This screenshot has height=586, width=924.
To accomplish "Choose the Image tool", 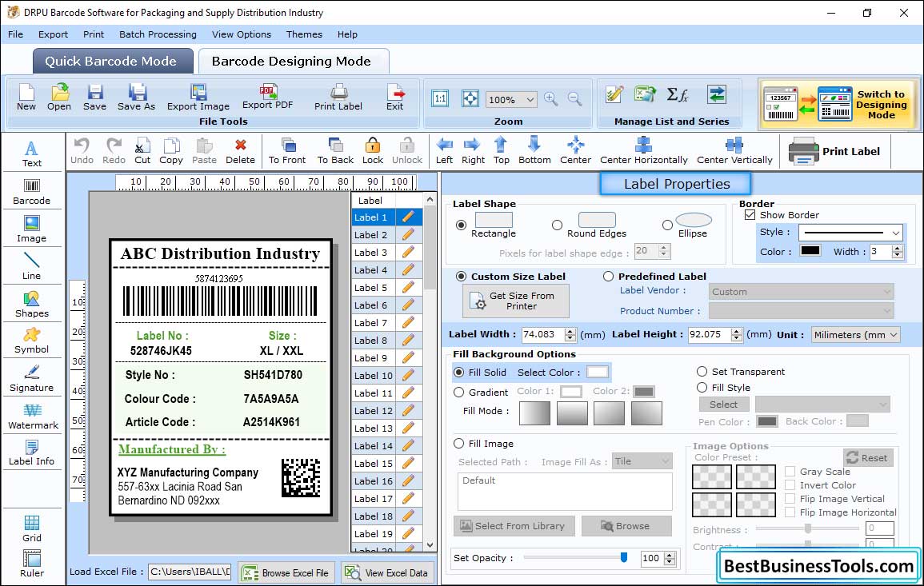I will 32,229.
